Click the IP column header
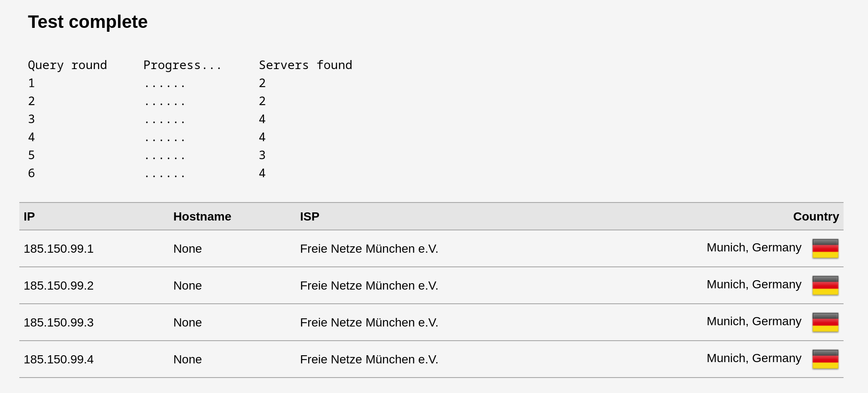 [x=29, y=217]
